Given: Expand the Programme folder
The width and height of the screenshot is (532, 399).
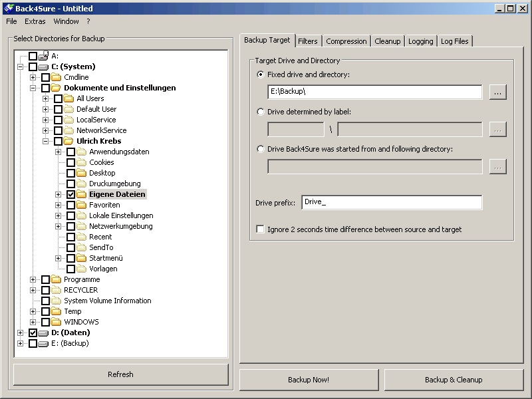Looking at the screenshot, I should click(x=33, y=279).
